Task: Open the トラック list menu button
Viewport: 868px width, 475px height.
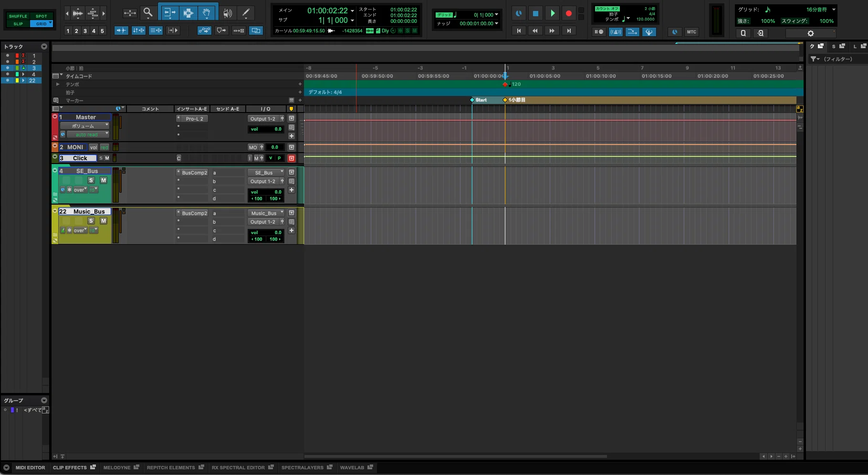Action: (44, 47)
